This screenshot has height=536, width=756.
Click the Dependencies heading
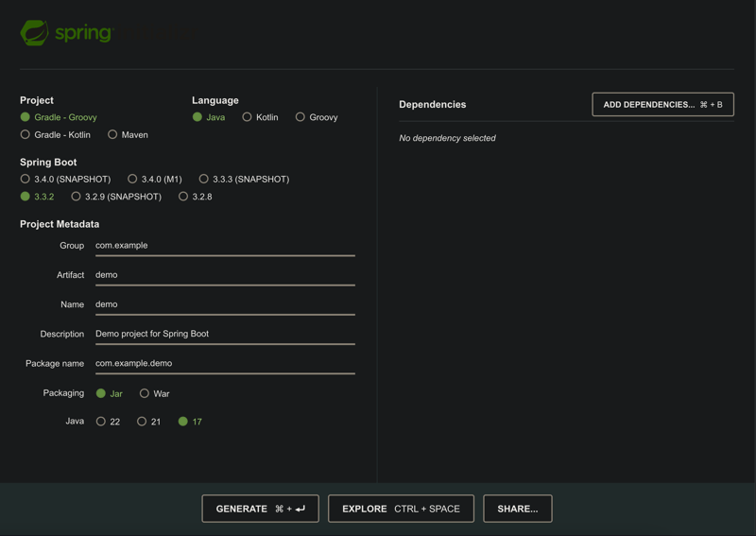[x=433, y=104]
